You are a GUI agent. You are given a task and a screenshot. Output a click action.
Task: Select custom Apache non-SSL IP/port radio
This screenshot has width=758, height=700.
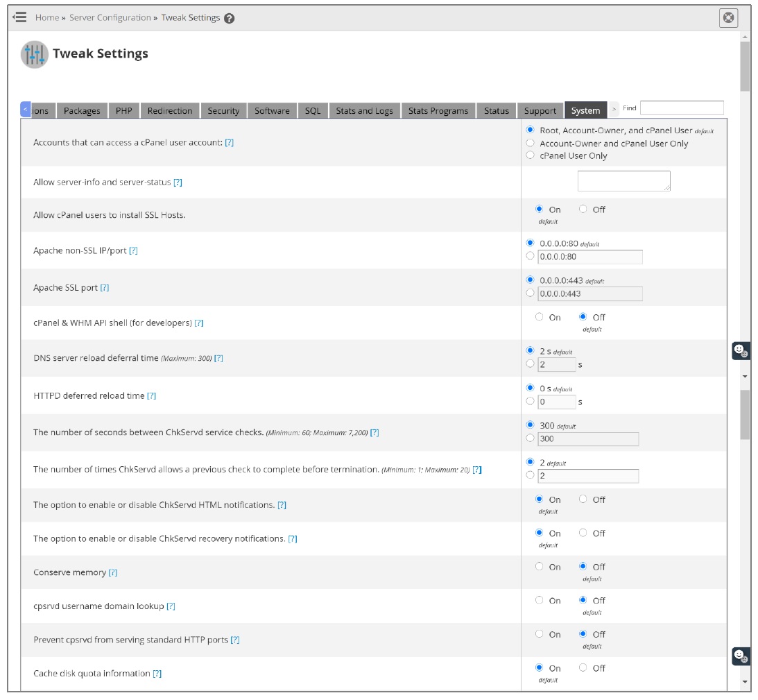coord(531,256)
